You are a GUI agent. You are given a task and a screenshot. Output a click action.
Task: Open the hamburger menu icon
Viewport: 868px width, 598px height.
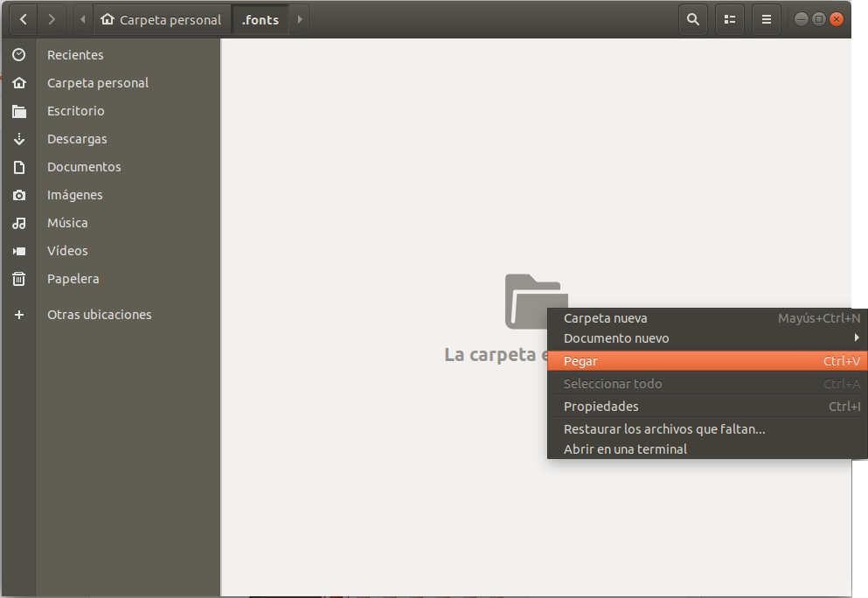[x=766, y=18]
